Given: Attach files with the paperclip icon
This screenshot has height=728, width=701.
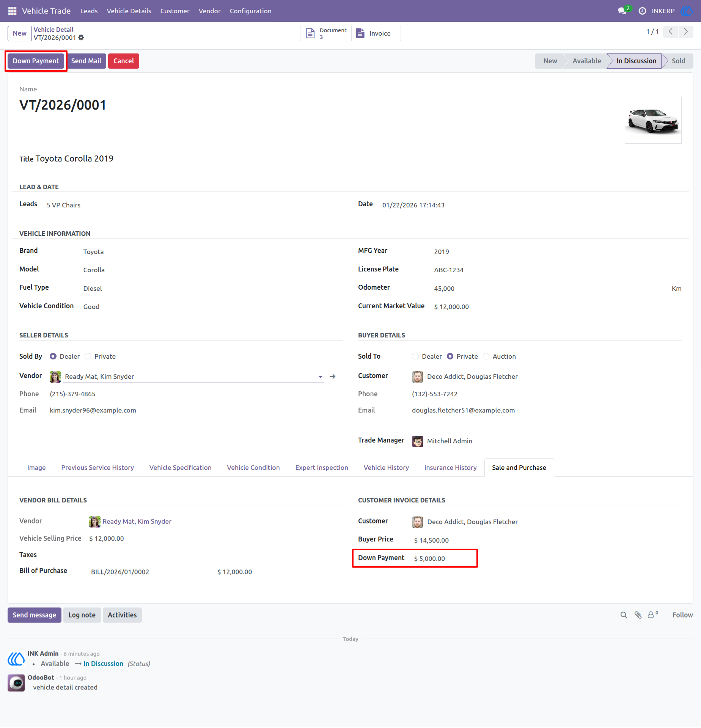Looking at the screenshot, I should pyautogui.click(x=638, y=615).
